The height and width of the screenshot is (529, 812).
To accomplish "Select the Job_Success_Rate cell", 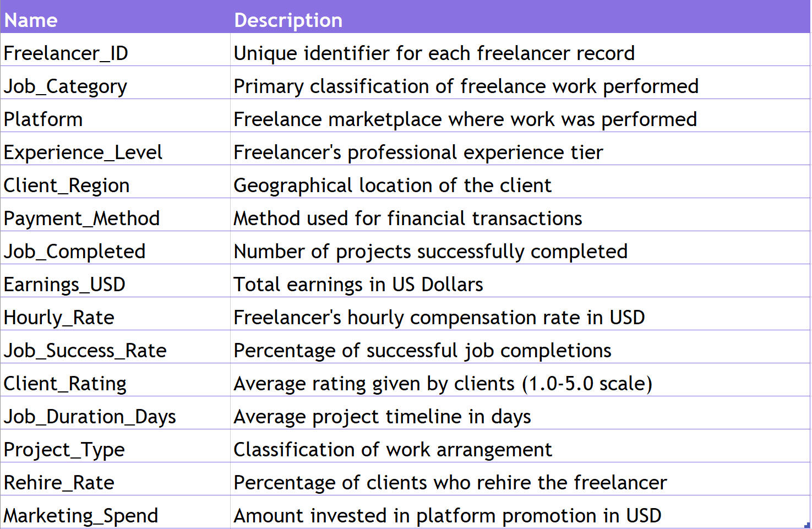I will click(85, 351).
